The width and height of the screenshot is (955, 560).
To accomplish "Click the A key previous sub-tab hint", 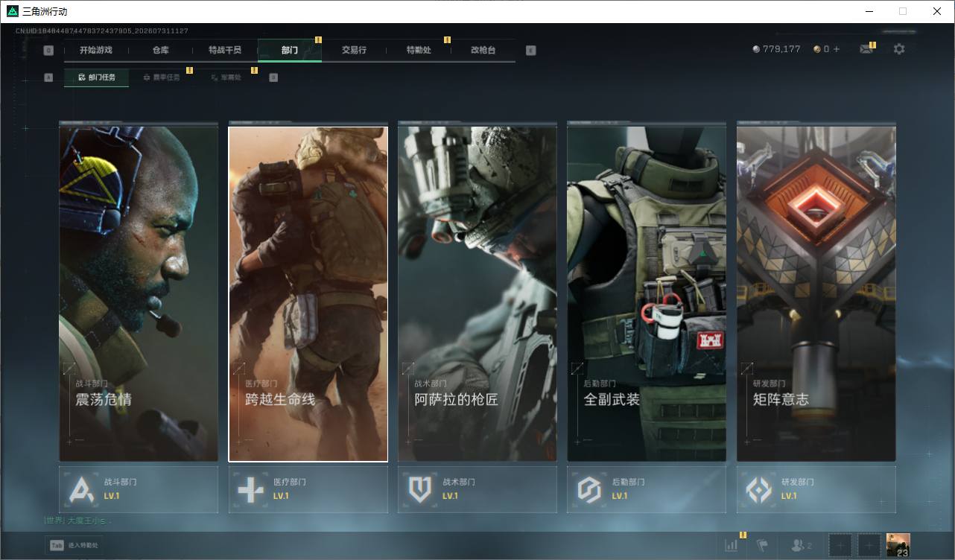I will point(48,77).
